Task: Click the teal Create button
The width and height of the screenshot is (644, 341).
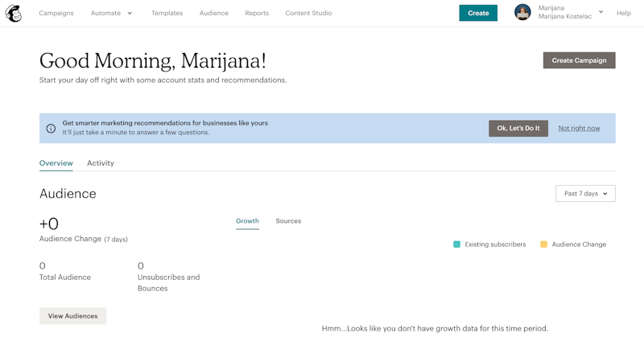Action: pos(478,13)
